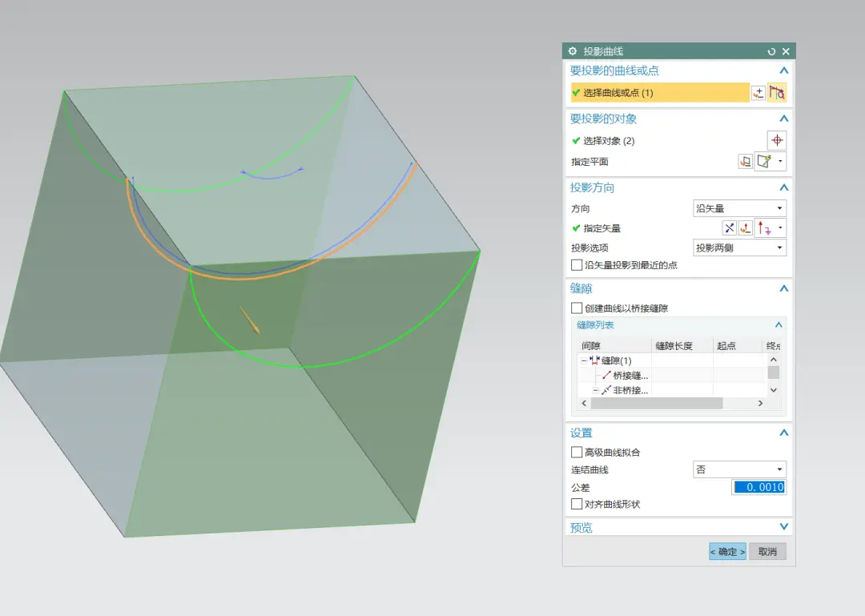Collapse the 设置 section
Image resolution: width=865 pixels, height=616 pixels.
(x=783, y=433)
